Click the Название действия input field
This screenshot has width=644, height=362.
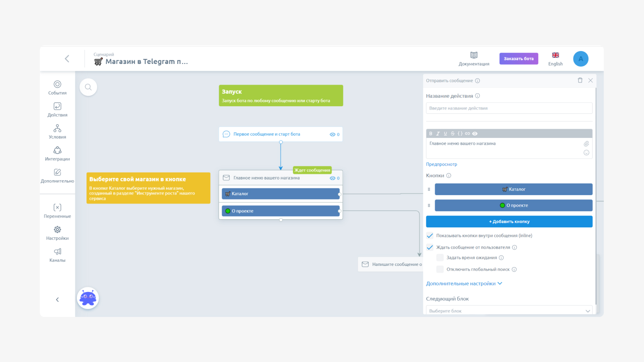tap(509, 108)
